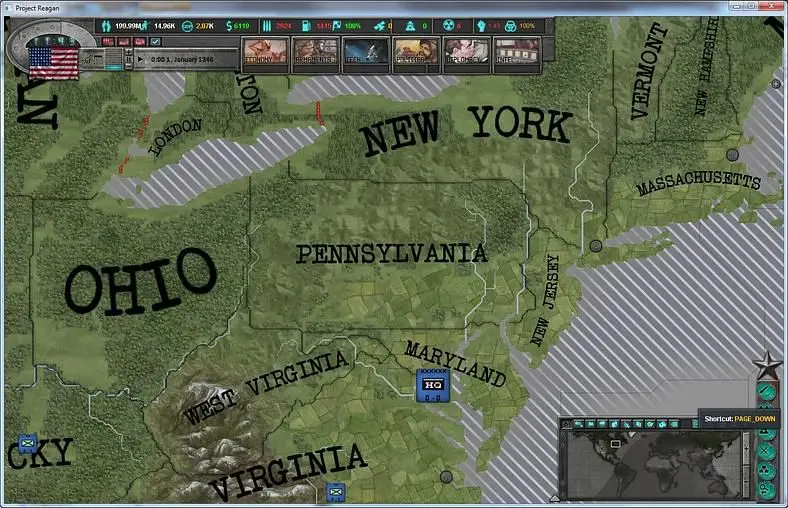Select the sixth minimap mode icon
This screenshot has width=788, height=508.
coord(638,424)
